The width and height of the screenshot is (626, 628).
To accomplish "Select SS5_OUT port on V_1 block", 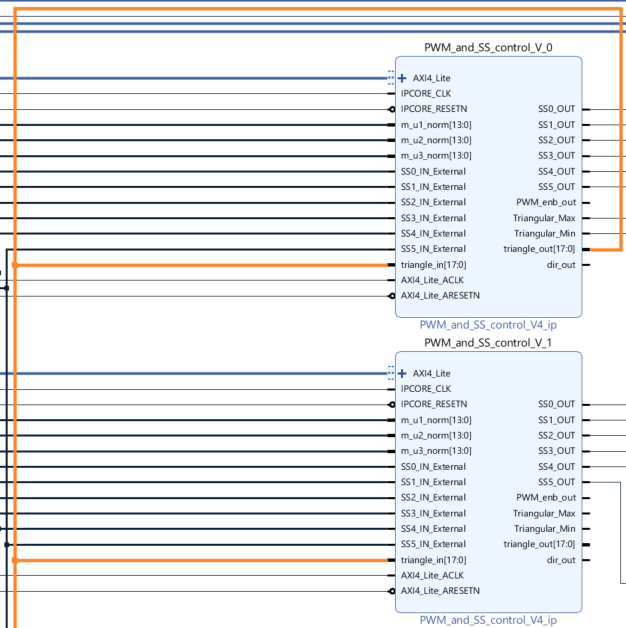I will click(556, 482).
